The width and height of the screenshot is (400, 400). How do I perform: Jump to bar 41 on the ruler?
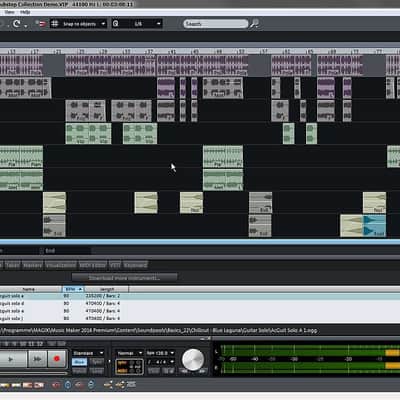pyautogui.click(x=172, y=52)
